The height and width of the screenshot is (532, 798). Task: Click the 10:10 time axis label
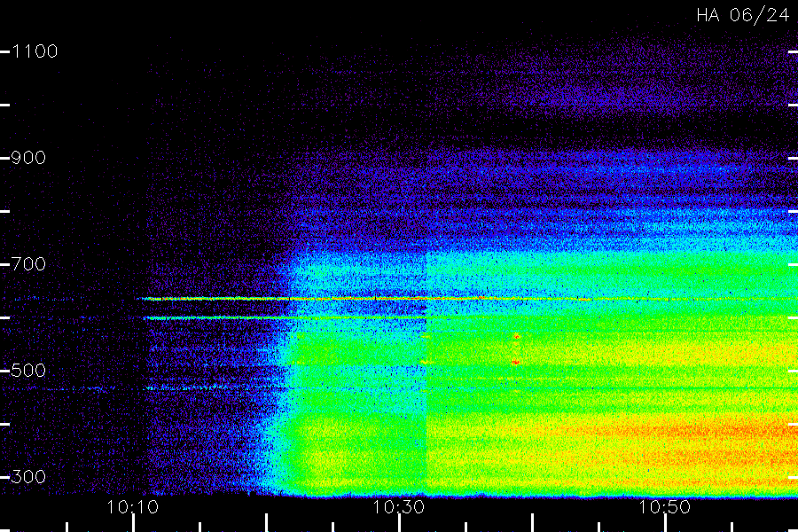click(132, 507)
